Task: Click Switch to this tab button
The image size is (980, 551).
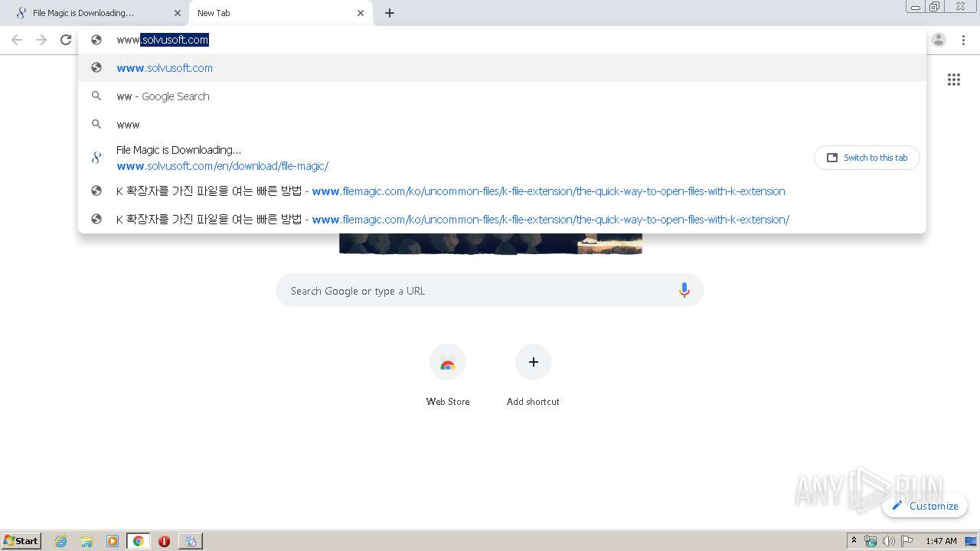Action: [x=867, y=158]
